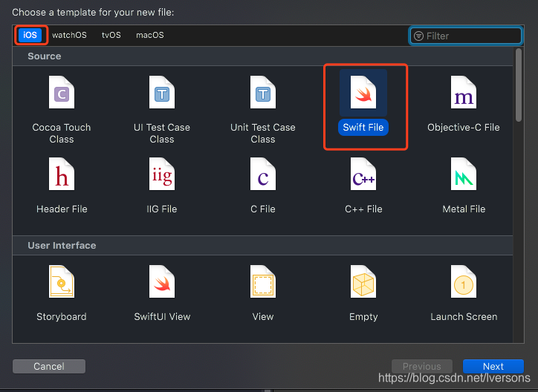The width and height of the screenshot is (538, 392).
Task: Pick the IIG File template icon
Action: pos(161,174)
